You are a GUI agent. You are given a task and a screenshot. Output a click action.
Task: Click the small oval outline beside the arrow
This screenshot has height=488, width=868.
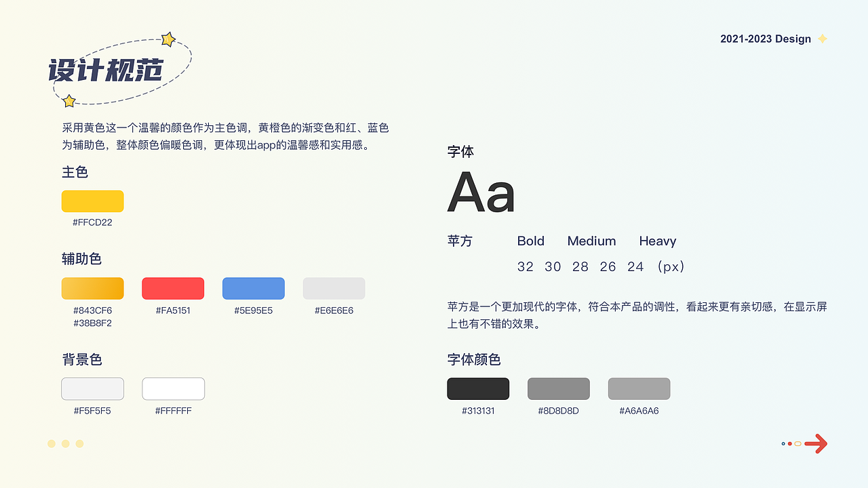pyautogui.click(x=798, y=443)
